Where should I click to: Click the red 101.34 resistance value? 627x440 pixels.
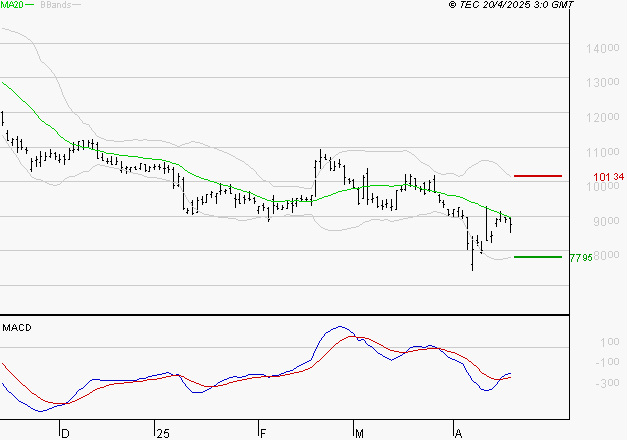pyautogui.click(x=609, y=177)
